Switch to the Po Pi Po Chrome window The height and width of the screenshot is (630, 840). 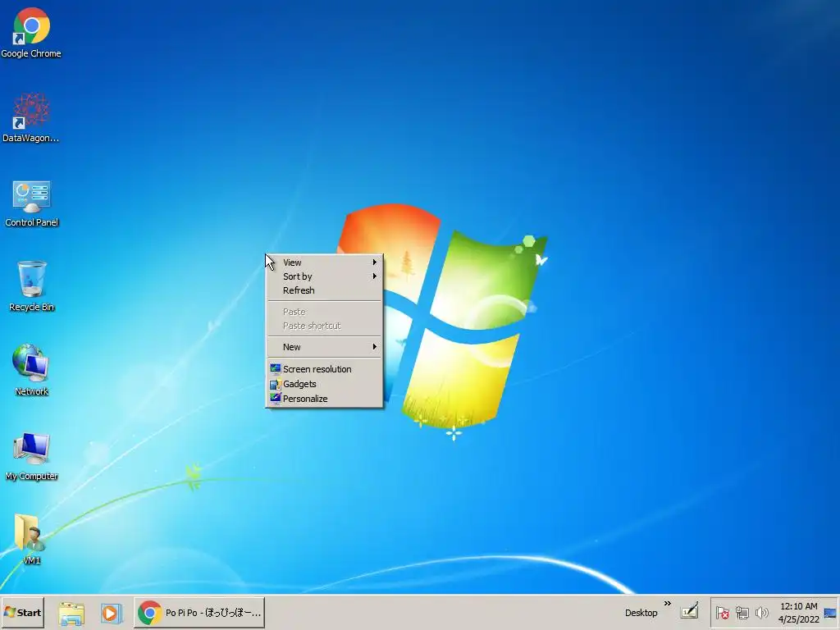coord(199,612)
